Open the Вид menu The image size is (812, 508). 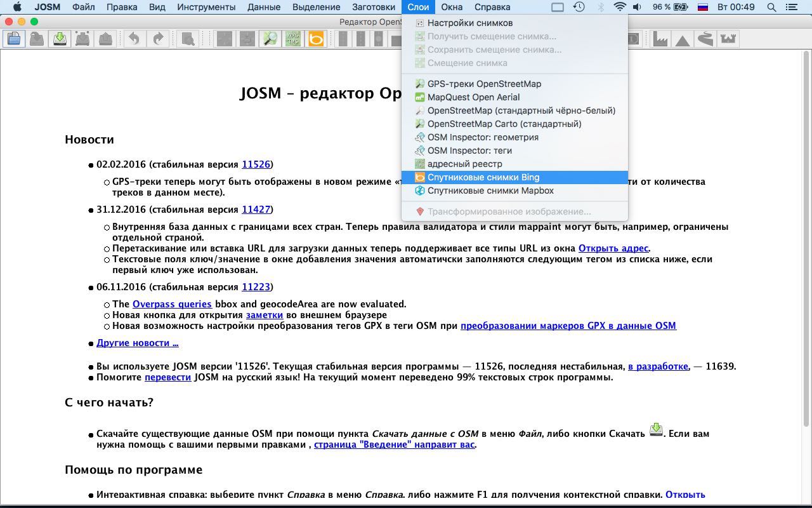pos(157,7)
